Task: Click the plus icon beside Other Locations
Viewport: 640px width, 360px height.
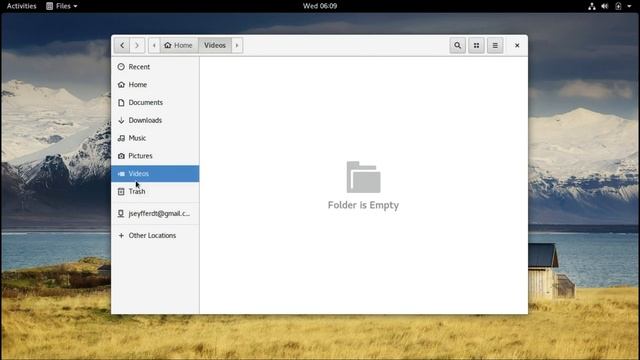Action: tap(121, 236)
